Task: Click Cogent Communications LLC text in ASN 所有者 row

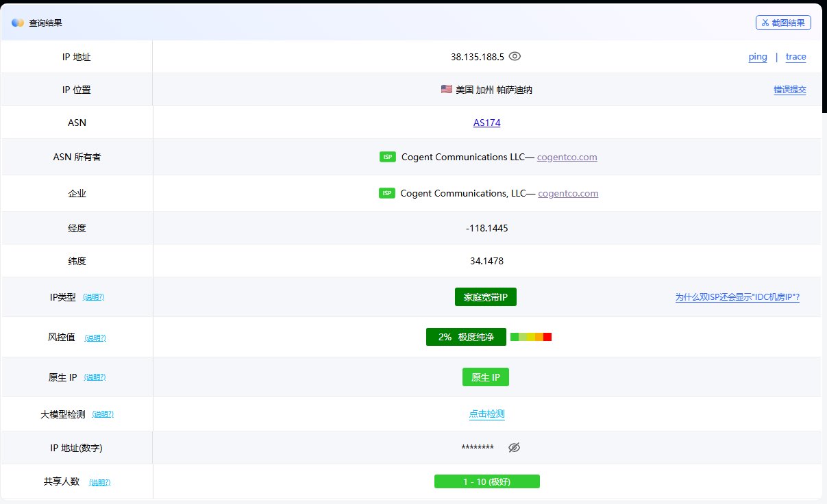Action: pos(463,157)
